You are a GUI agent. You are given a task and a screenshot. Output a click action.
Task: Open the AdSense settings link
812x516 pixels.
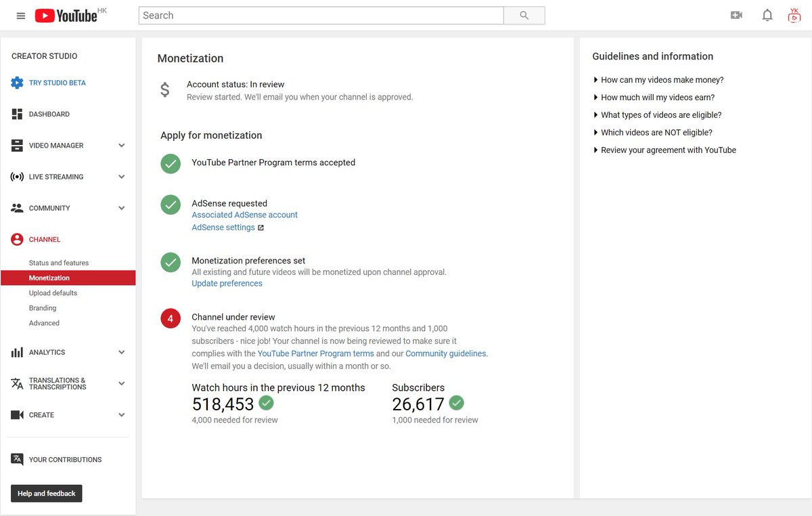(223, 228)
